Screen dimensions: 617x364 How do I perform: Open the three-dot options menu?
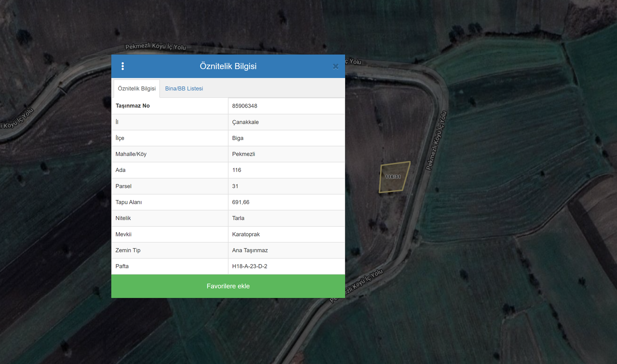pyautogui.click(x=123, y=66)
